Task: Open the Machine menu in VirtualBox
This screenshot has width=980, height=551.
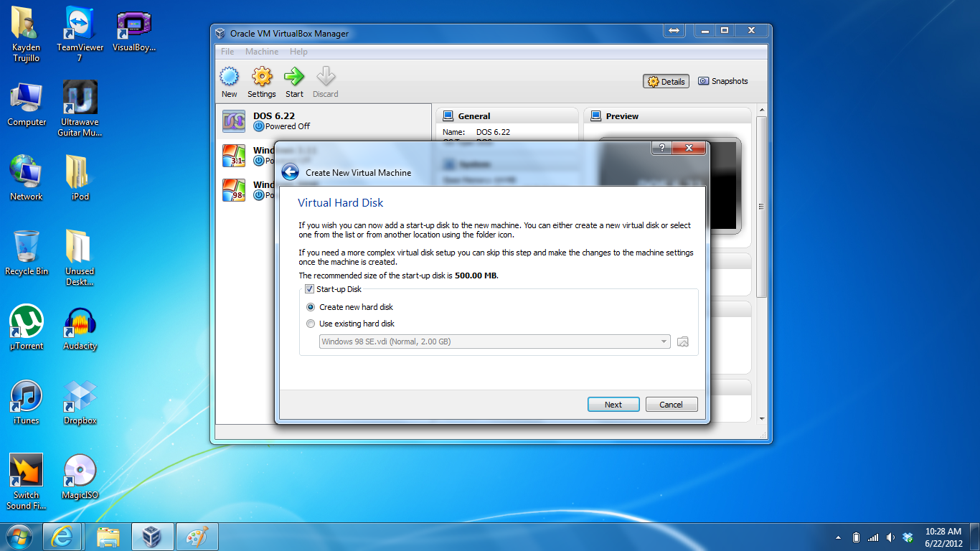Action: 262,52
